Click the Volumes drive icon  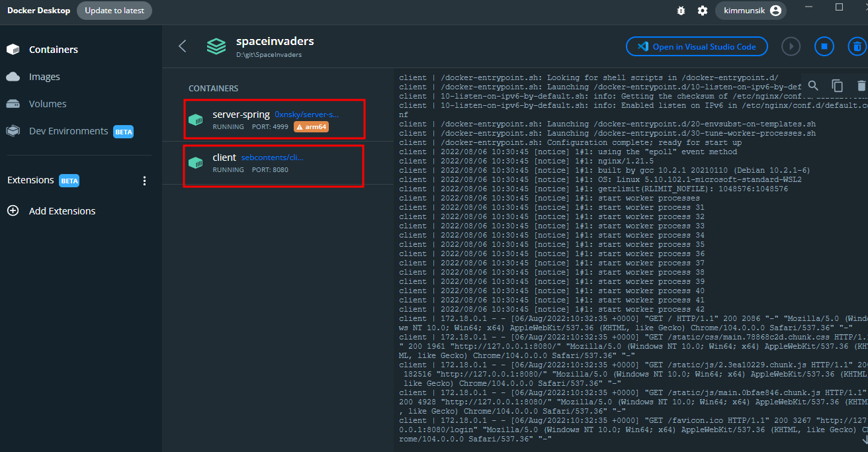tap(13, 104)
